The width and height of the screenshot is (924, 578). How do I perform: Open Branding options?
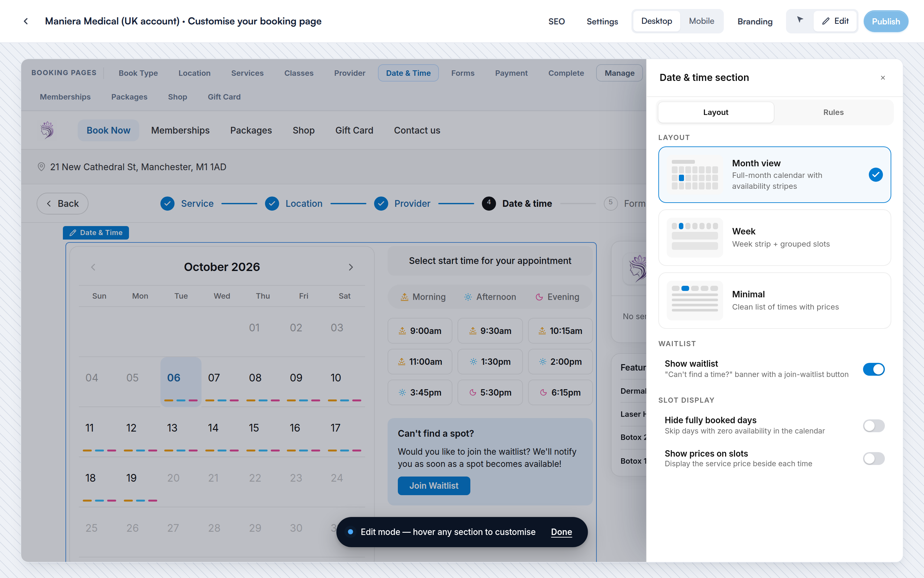pos(755,22)
